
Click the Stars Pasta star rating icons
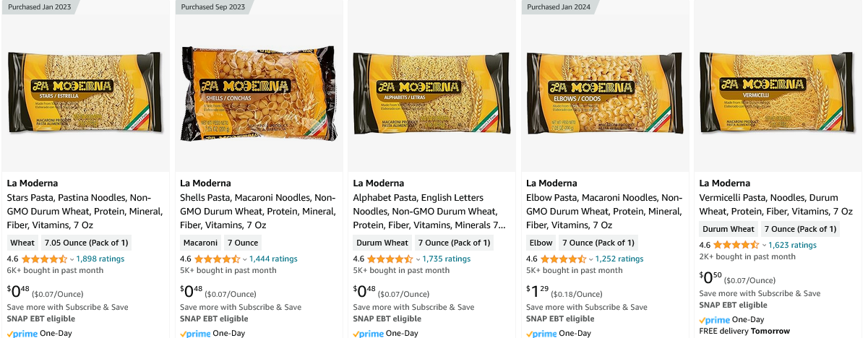44,259
